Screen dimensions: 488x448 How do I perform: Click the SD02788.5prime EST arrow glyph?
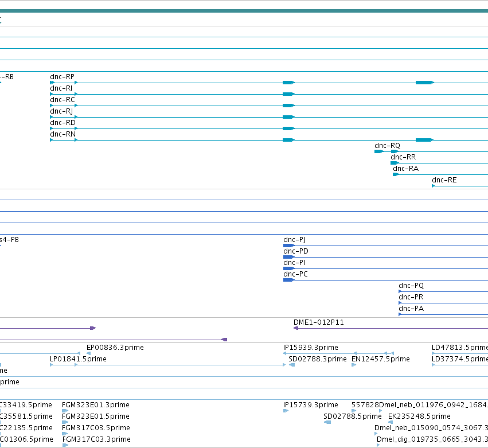[x=327, y=422]
